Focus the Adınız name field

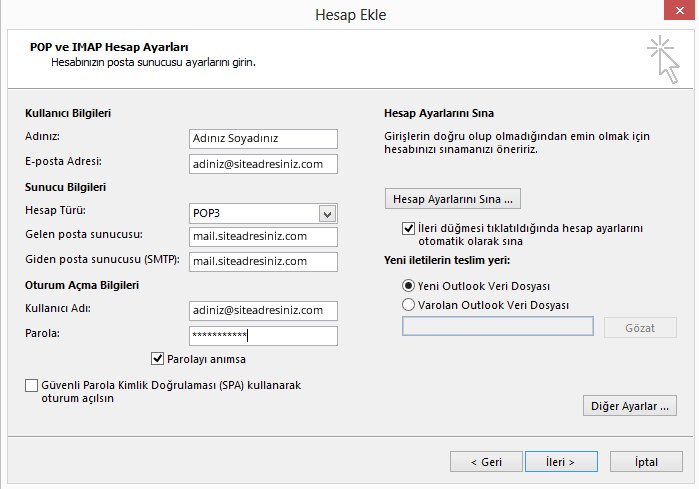tap(263, 139)
